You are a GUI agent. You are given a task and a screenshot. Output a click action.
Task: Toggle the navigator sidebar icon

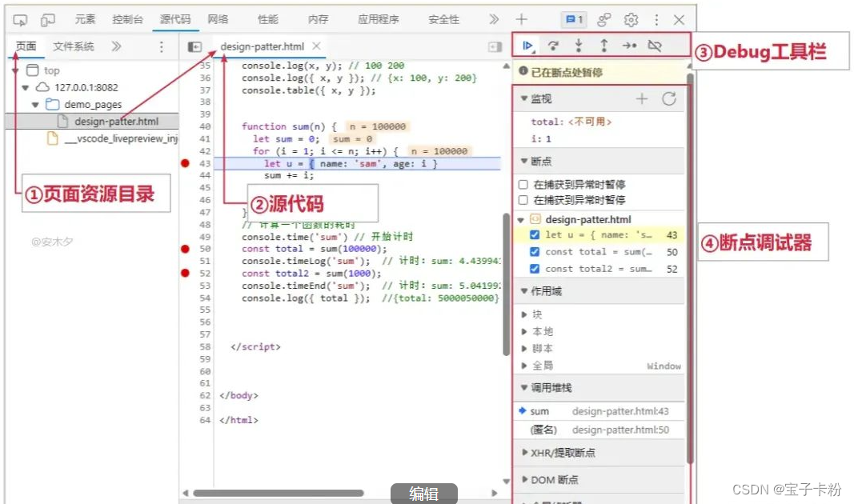pos(194,47)
